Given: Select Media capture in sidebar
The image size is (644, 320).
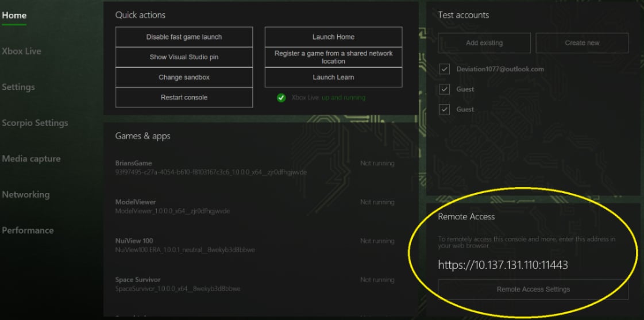Looking at the screenshot, I should 31,159.
